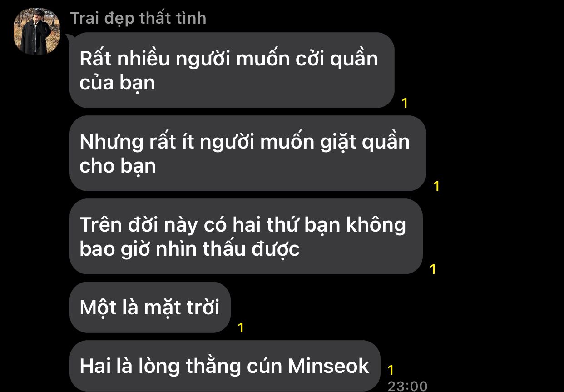Click the word "Minseok" in the last message
Viewport: 564px width, 392px height.
[x=328, y=366]
